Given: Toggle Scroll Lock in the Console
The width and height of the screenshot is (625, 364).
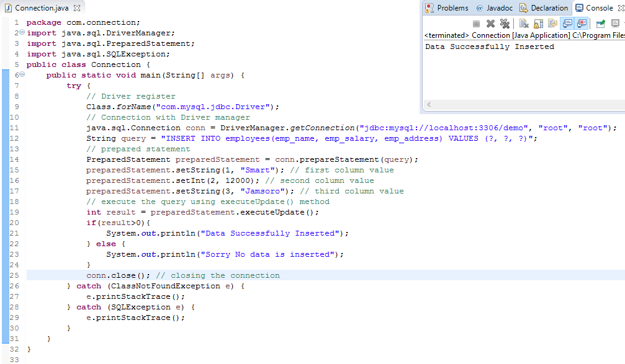Looking at the screenshot, I should (538, 23).
